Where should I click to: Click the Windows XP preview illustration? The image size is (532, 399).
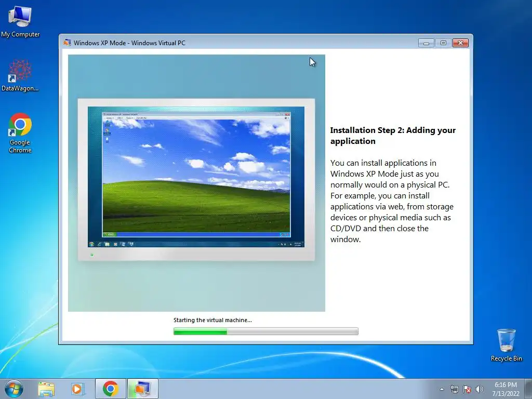196,183
